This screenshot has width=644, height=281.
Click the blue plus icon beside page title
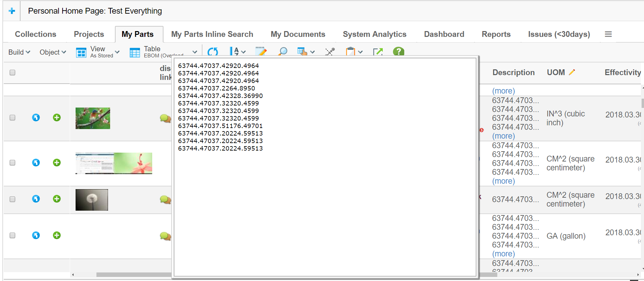12,11
